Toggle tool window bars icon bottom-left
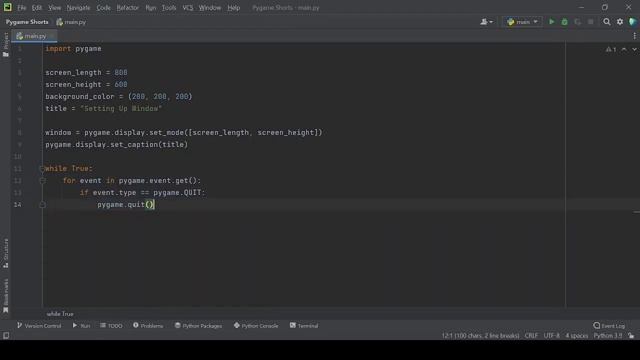The image size is (640, 360). click(x=6, y=336)
